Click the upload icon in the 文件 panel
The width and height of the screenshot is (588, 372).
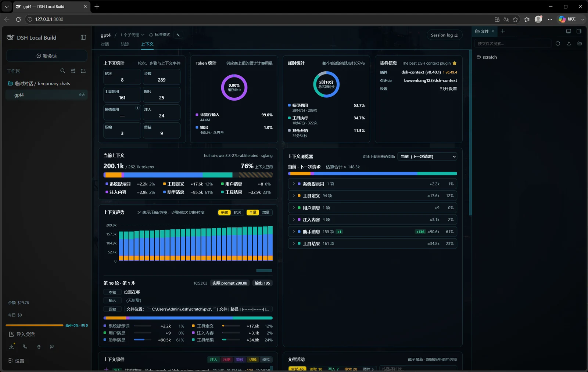point(569,43)
